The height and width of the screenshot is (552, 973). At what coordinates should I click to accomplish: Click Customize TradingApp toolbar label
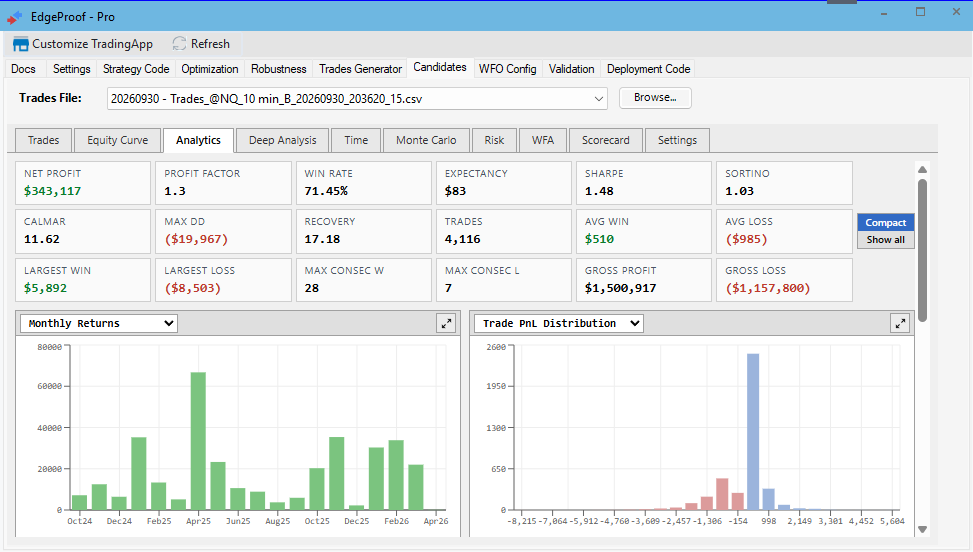coord(92,44)
